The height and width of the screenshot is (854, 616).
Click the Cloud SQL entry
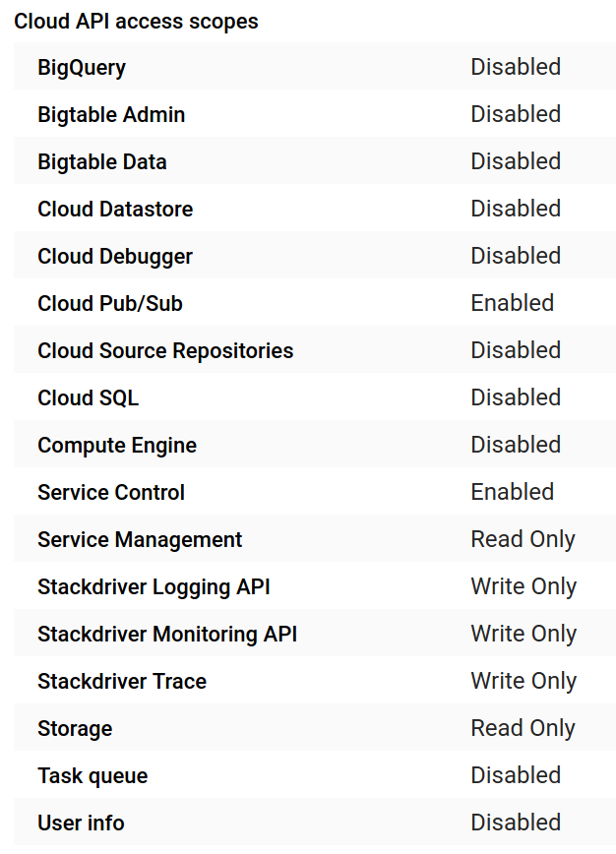click(x=88, y=397)
